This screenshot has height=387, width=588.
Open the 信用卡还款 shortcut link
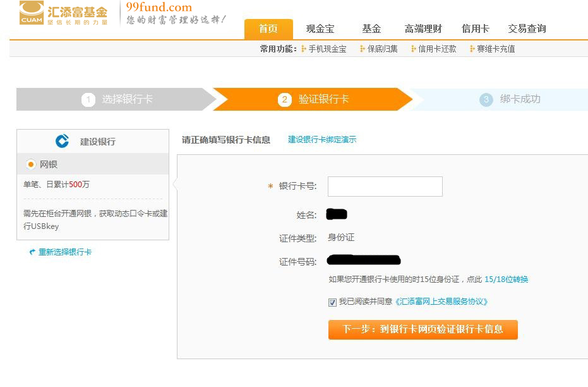(x=437, y=49)
